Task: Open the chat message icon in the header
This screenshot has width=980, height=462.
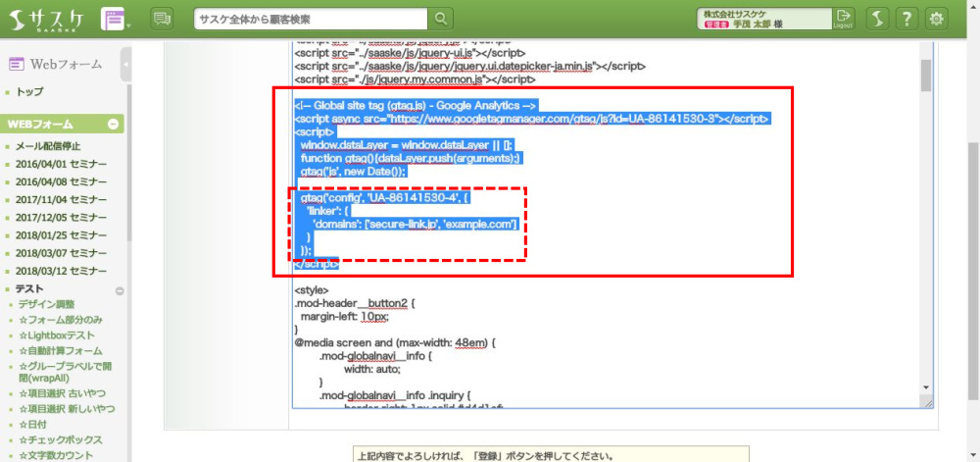Action: click(162, 19)
